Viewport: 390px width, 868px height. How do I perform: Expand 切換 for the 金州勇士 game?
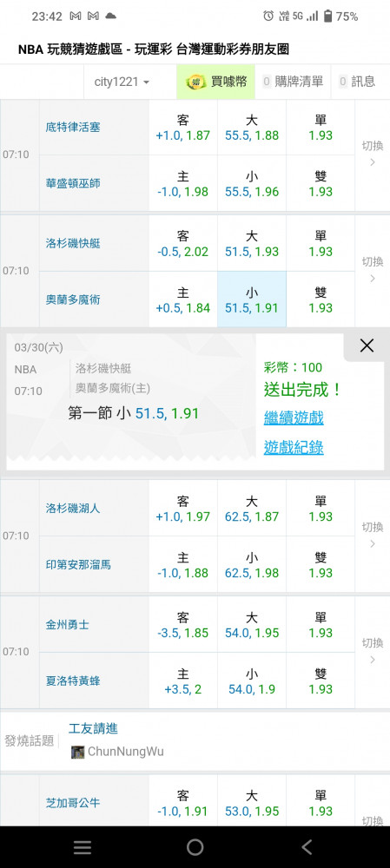click(x=373, y=651)
